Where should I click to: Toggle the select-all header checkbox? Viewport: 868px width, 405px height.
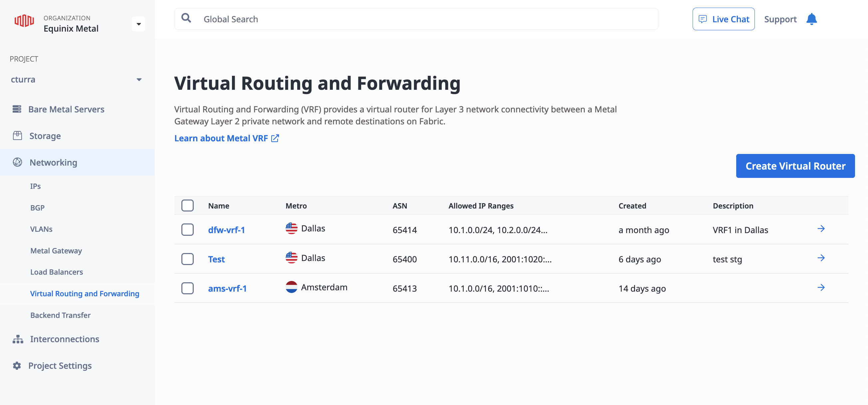pyautogui.click(x=187, y=205)
